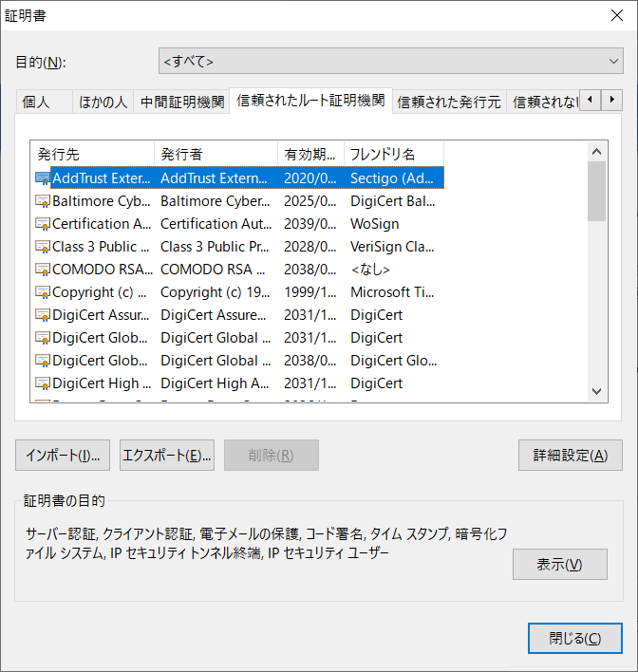This screenshot has width=638, height=672.
Task: Click the Baltimore Cyber... issuer cell
Action: pyautogui.click(x=216, y=201)
